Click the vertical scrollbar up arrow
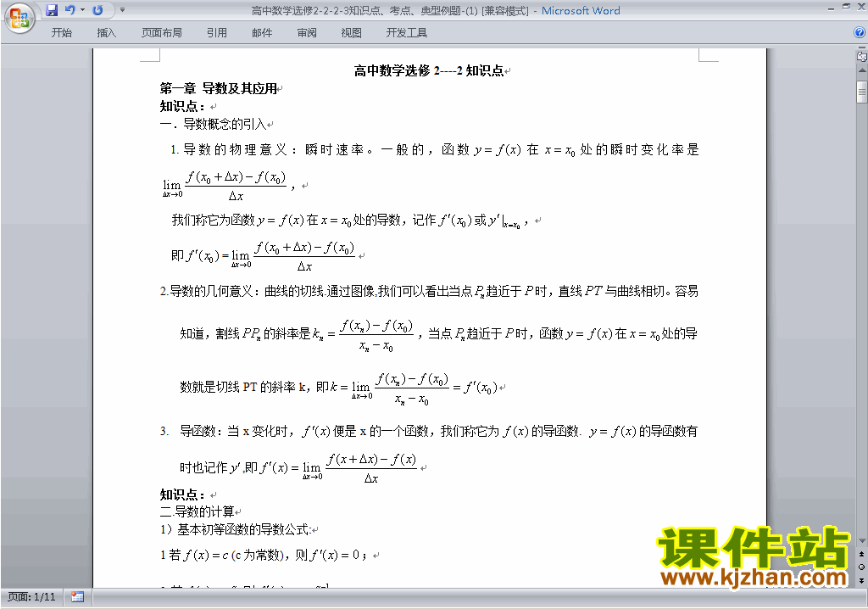 pyautogui.click(x=861, y=71)
